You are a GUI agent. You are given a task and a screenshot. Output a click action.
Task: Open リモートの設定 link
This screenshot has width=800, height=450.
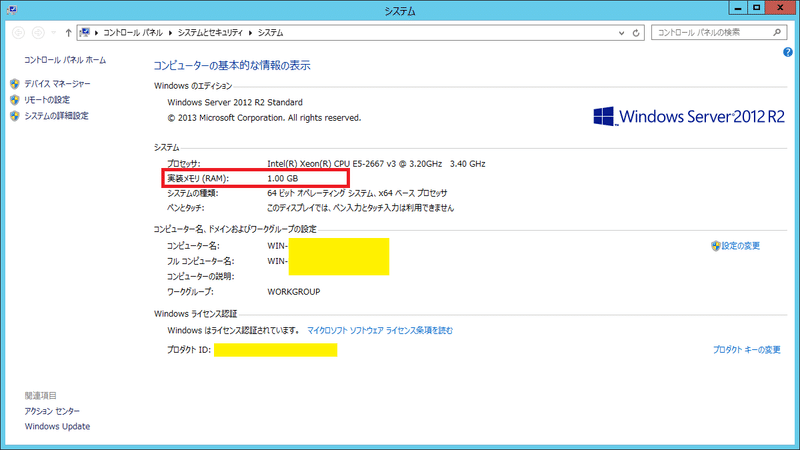(47, 100)
